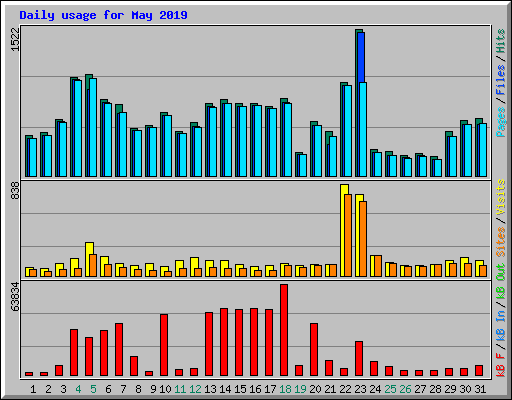Click day 31 on the x-axis
The height and width of the screenshot is (400, 512).
tap(480, 389)
